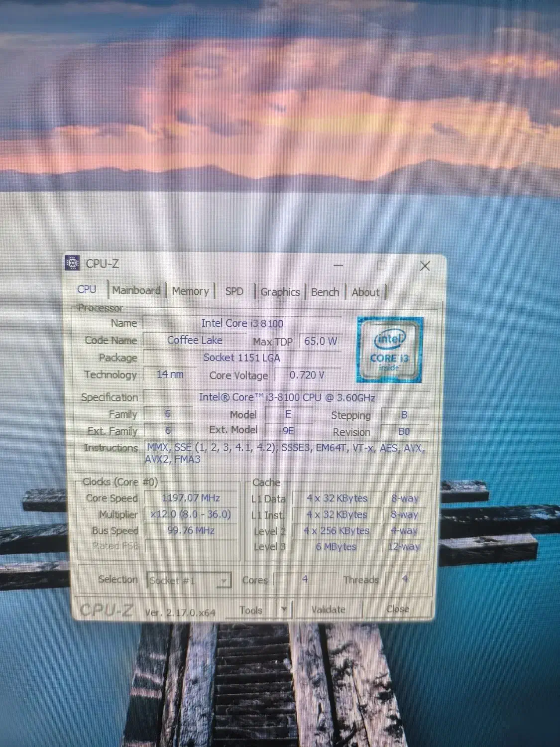Viewport: 560px width, 747px height.
Task: Open the Socket #1 selection dropdown
Action: [189, 580]
